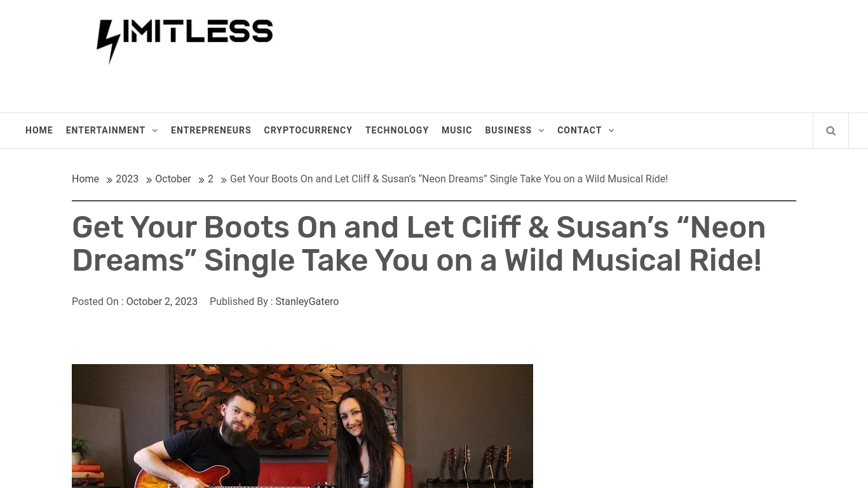Image resolution: width=868 pixels, height=488 pixels.
Task: Open the October 2, 2023 date link
Action: coord(162,302)
